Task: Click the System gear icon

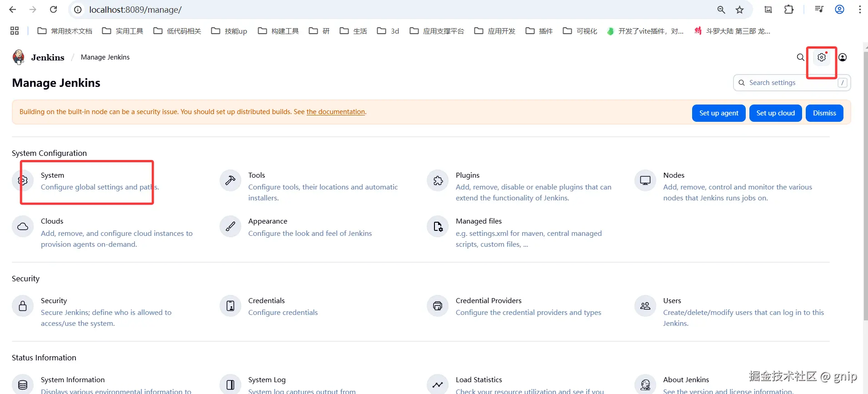Action: 23,180
